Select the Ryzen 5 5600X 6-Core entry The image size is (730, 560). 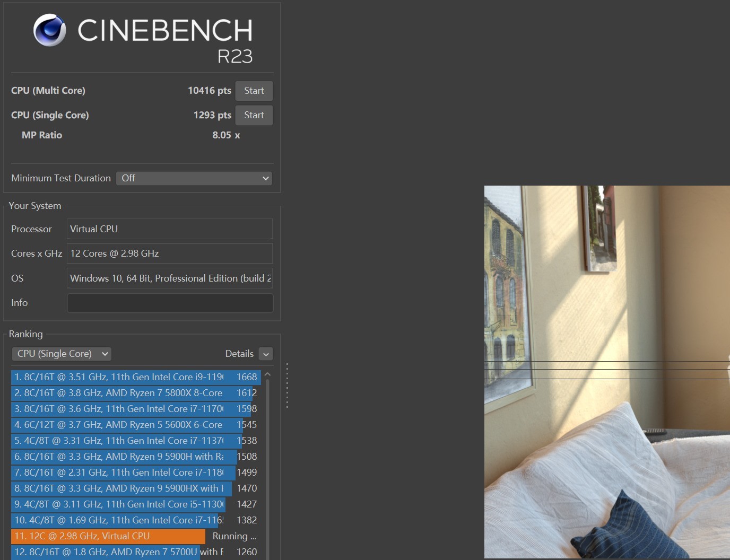pyautogui.click(x=135, y=425)
